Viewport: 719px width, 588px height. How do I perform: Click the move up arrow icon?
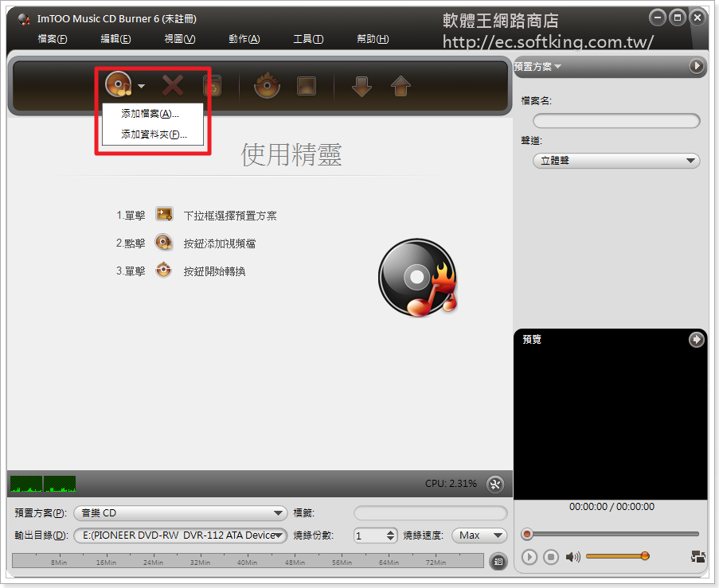pyautogui.click(x=401, y=86)
